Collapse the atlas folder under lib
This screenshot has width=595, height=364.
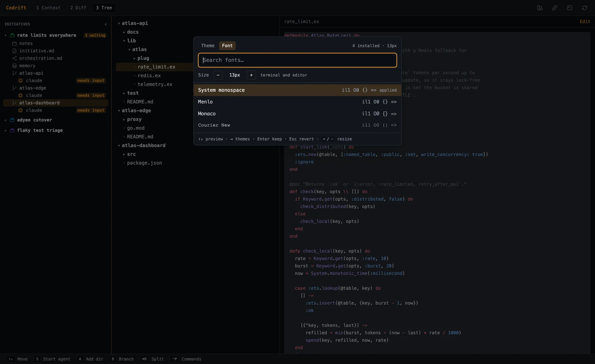click(129, 50)
